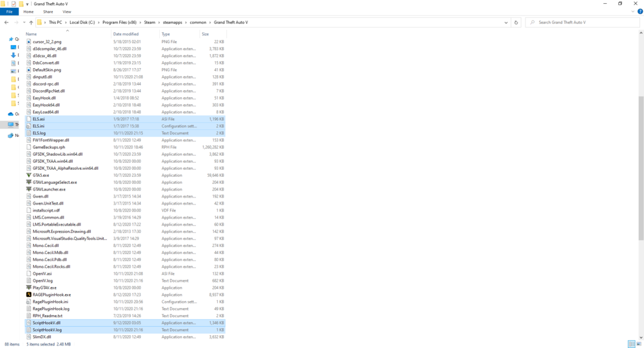Open the Share ribbon tab

coord(48,12)
